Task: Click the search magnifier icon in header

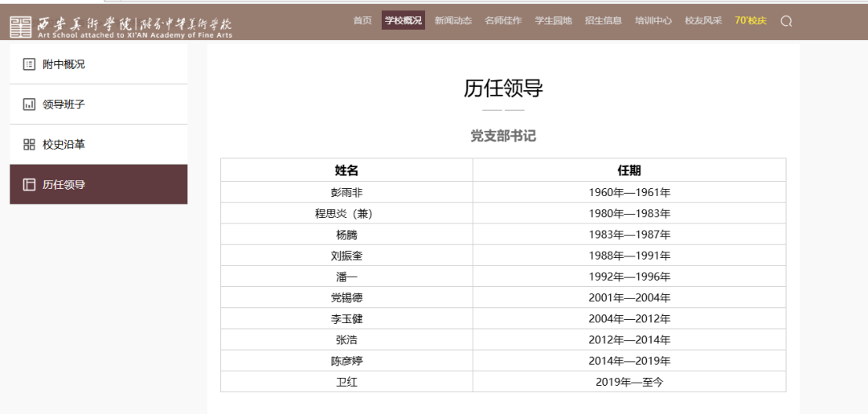Action: coord(786,22)
